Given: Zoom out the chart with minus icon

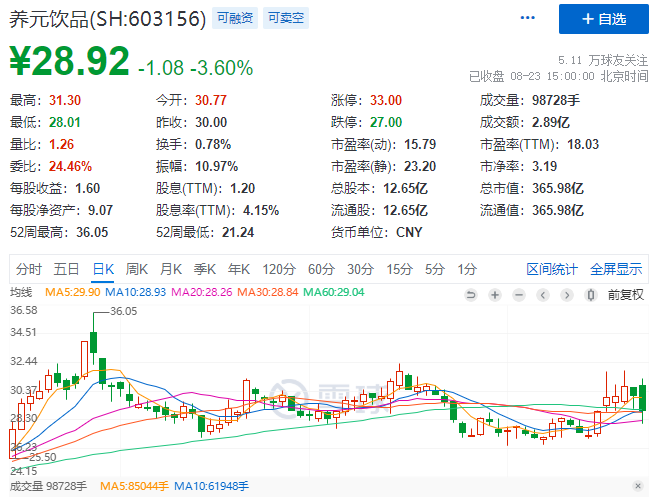Looking at the screenshot, I should coord(519,295).
